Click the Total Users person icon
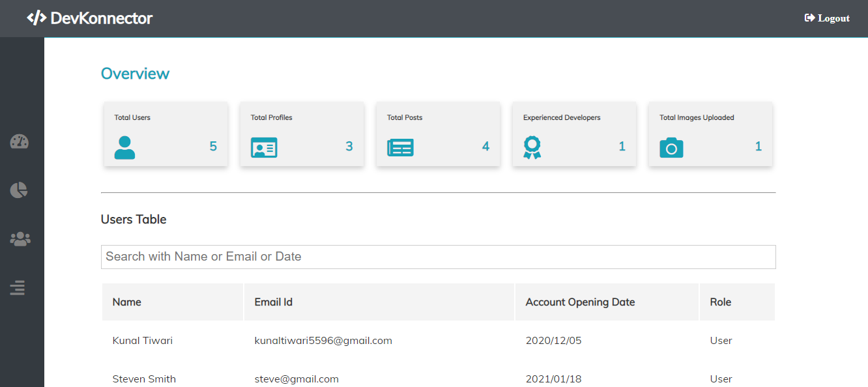This screenshot has width=868, height=387. [124, 147]
